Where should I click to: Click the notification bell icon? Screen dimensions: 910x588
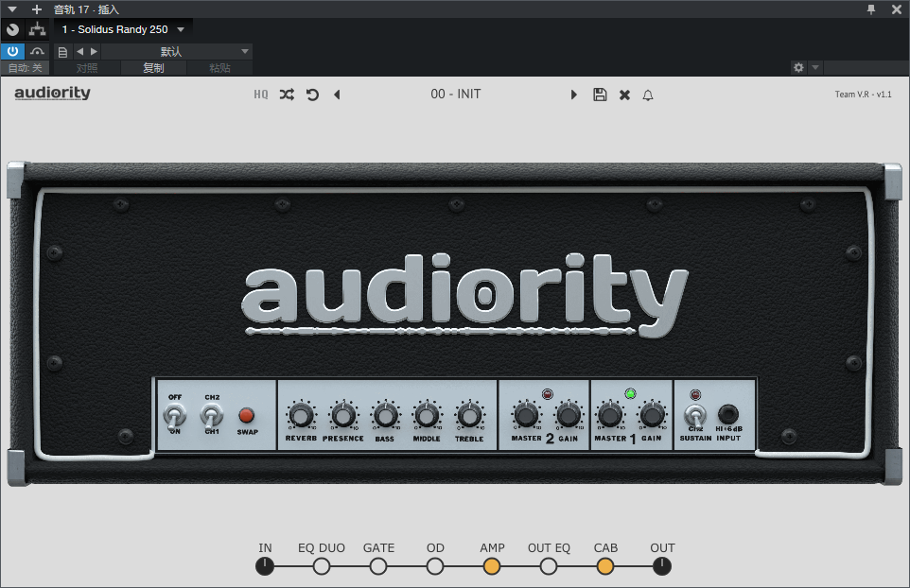point(648,95)
